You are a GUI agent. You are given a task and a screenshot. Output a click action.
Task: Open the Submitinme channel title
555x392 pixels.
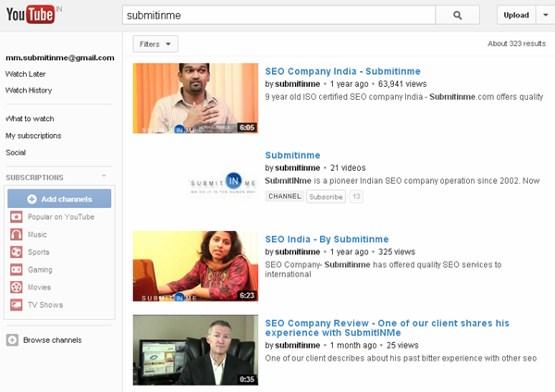[292, 155]
